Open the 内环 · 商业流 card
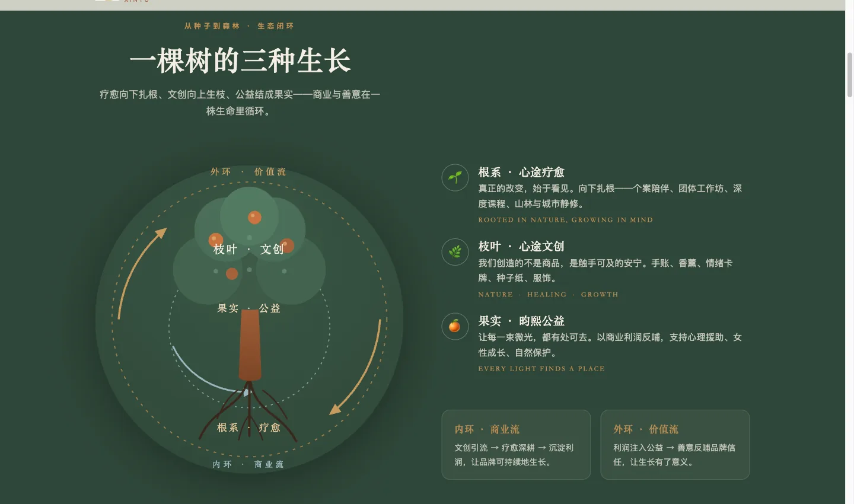 tap(516, 445)
